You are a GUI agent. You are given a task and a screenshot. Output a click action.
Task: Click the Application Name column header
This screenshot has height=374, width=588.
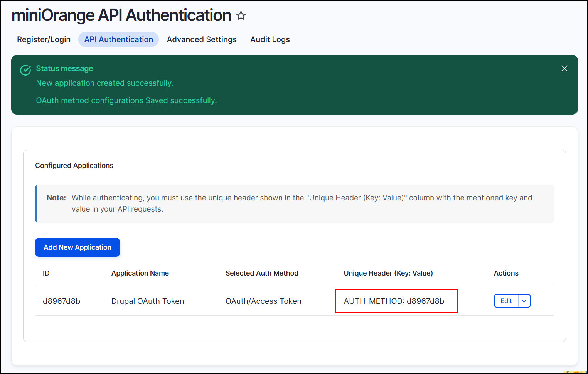140,273
